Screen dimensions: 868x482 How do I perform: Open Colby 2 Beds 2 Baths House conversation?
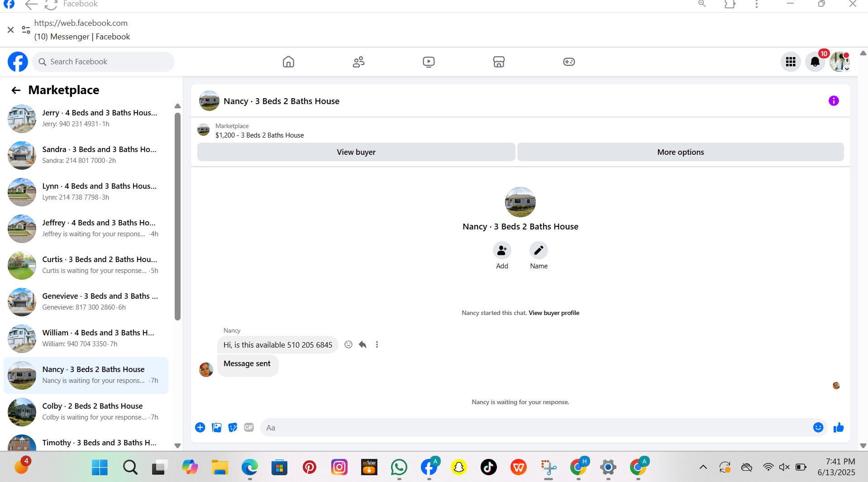(x=86, y=412)
